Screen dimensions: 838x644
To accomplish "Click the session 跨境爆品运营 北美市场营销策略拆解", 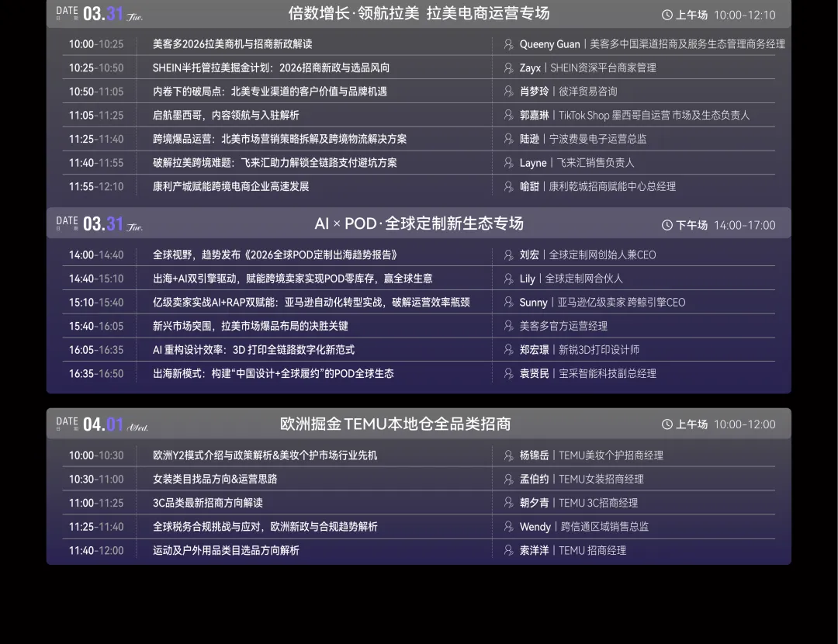I will (x=279, y=139).
